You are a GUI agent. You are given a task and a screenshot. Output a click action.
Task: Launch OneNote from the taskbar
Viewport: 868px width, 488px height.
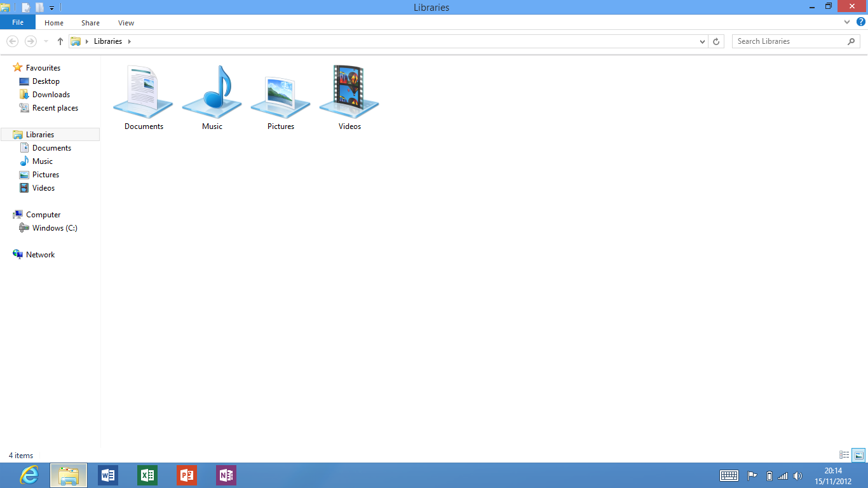click(226, 475)
